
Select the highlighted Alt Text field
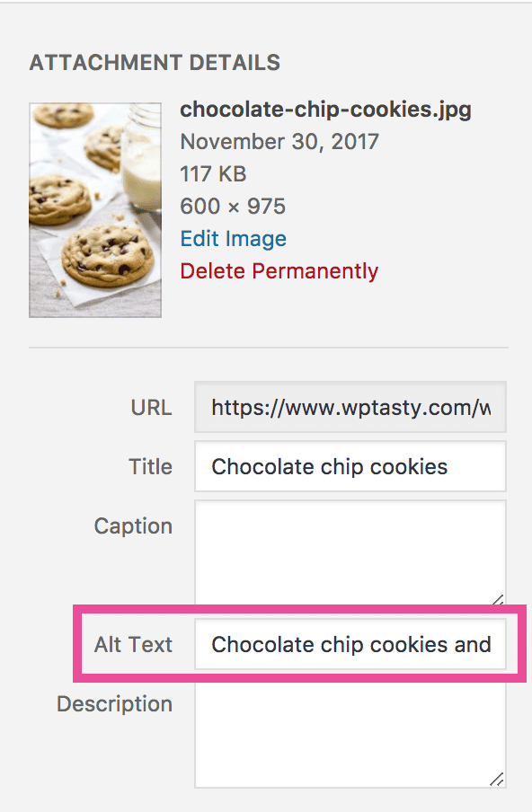click(349, 644)
